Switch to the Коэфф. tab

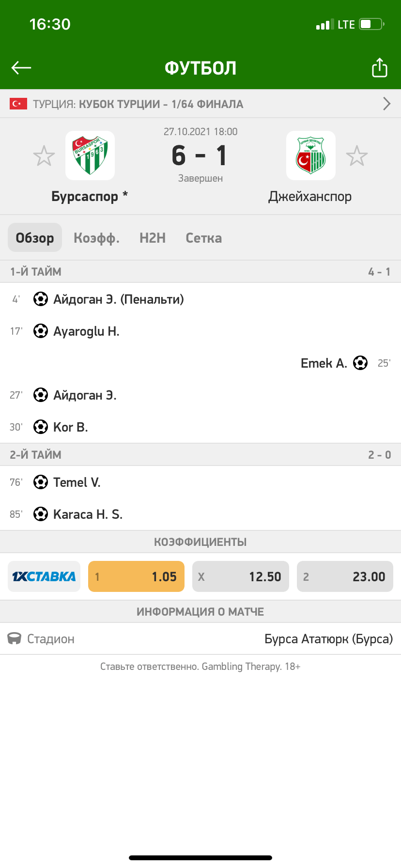pyautogui.click(x=96, y=238)
